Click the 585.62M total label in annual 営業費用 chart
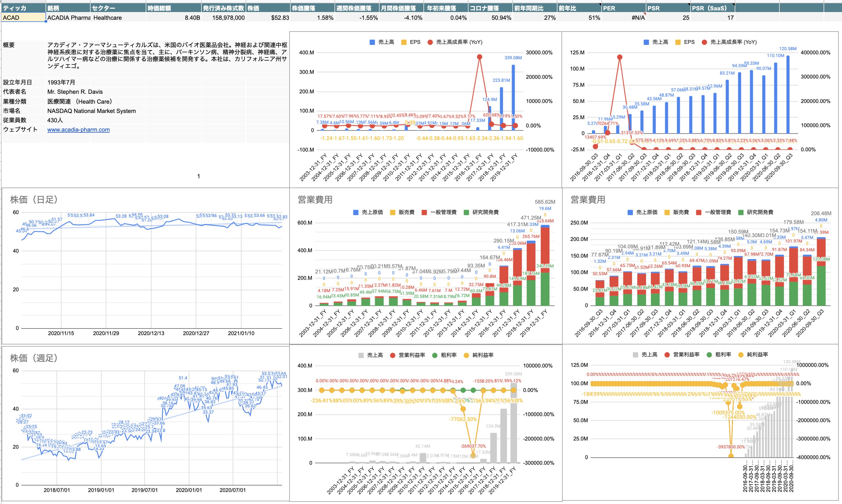The height and width of the screenshot is (504, 842). click(545, 202)
